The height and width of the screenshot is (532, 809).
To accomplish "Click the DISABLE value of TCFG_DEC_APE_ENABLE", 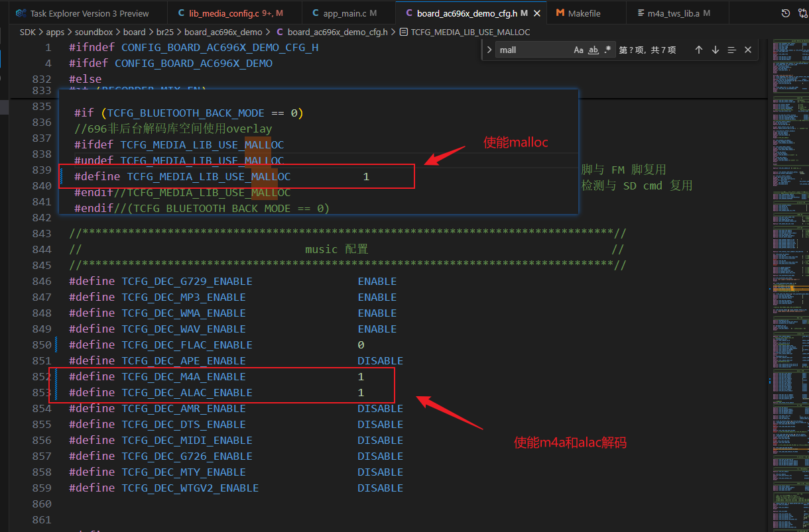I will coord(381,360).
